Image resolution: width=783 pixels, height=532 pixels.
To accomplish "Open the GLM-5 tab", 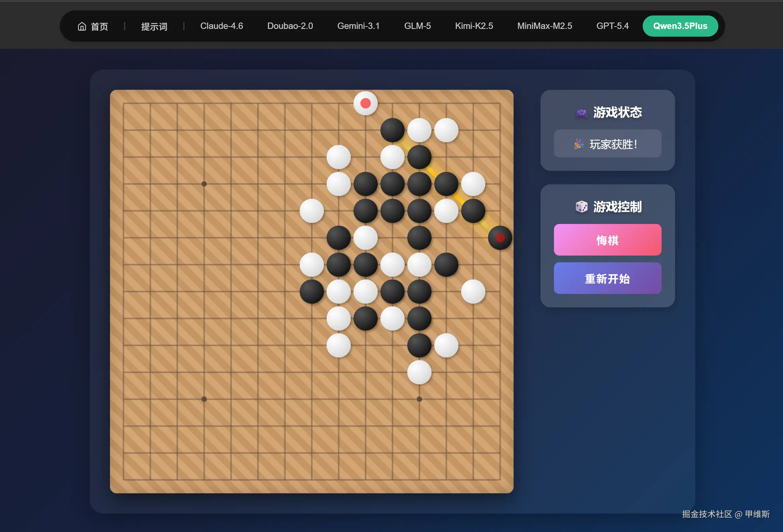I will (417, 26).
